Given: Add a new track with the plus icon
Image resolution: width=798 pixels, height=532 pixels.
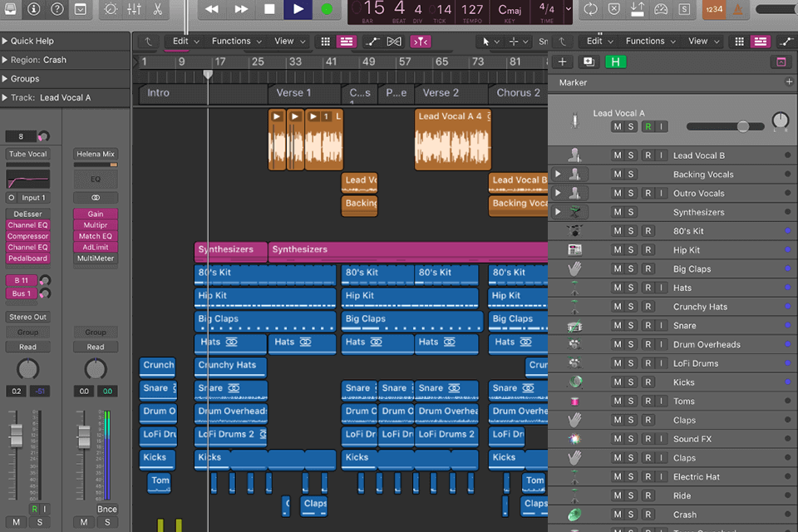Looking at the screenshot, I should [564, 62].
